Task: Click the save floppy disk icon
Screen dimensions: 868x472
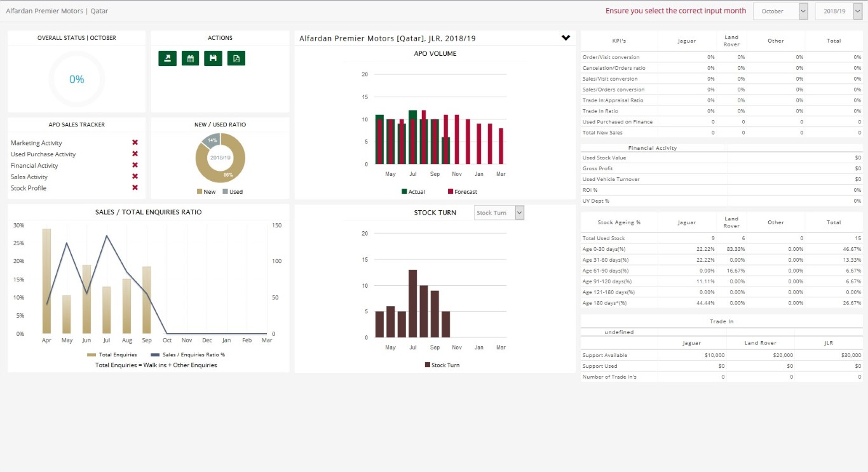Action: pyautogui.click(x=213, y=58)
